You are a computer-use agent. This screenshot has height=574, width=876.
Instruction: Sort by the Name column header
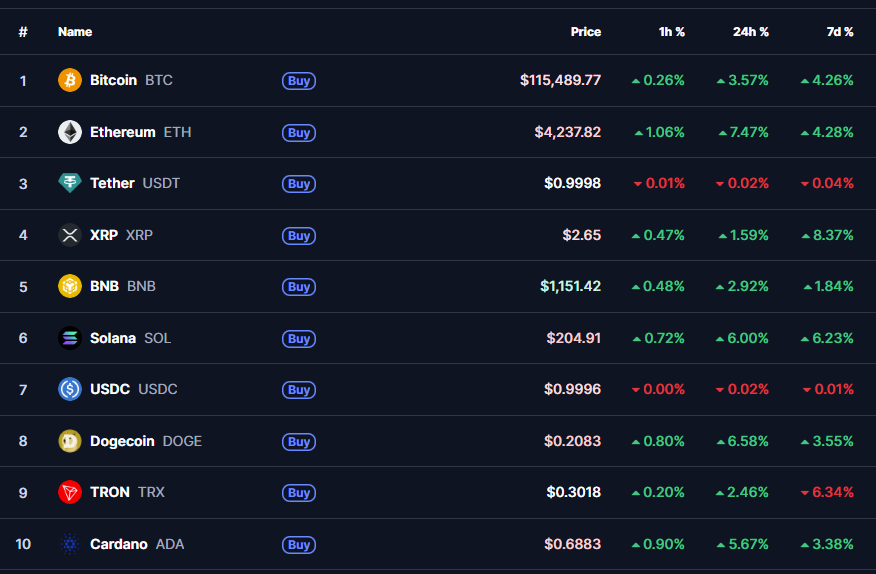75,32
